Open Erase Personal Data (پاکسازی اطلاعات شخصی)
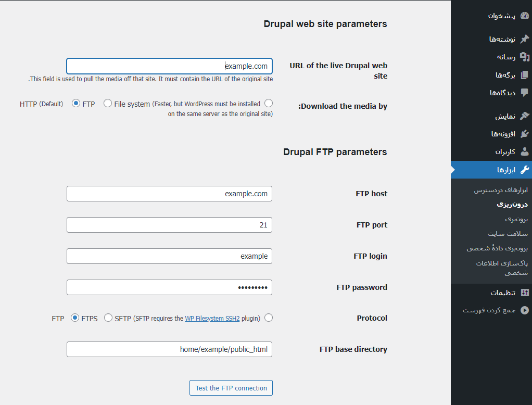Image resolution: width=532 pixels, height=405 pixels. point(502,268)
